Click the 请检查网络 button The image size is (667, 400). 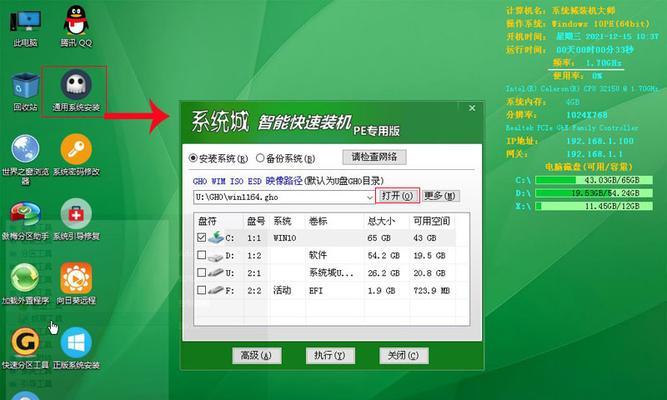(374, 157)
